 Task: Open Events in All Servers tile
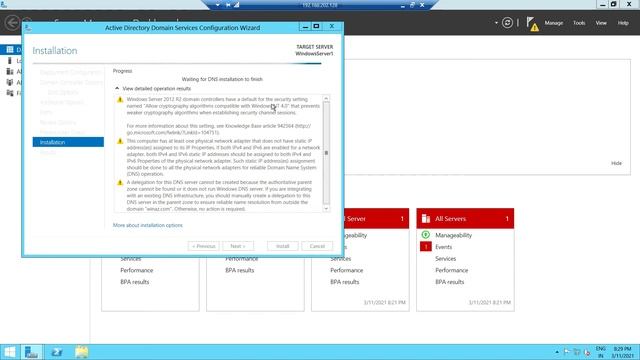click(443, 247)
